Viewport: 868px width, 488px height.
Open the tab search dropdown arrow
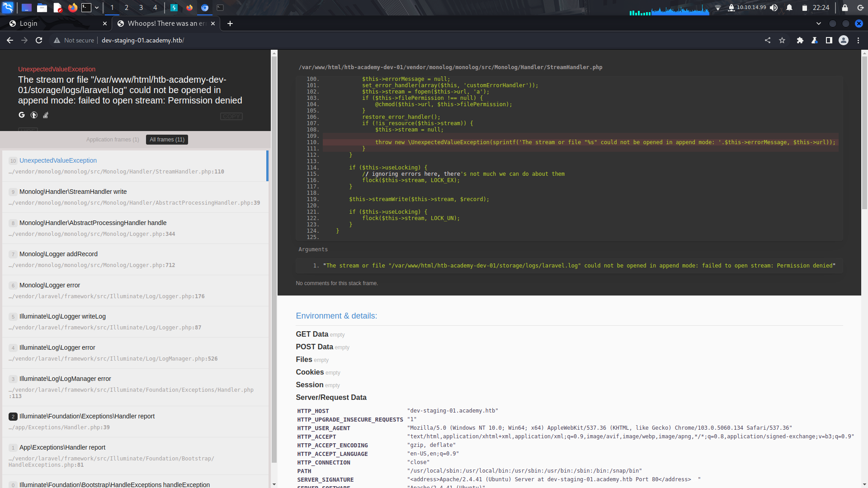tap(818, 23)
